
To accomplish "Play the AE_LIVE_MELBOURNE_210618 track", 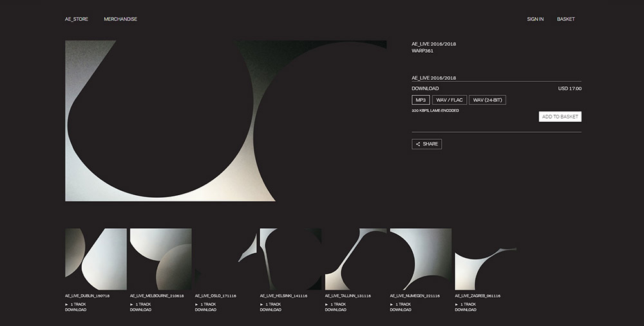I will (132, 304).
